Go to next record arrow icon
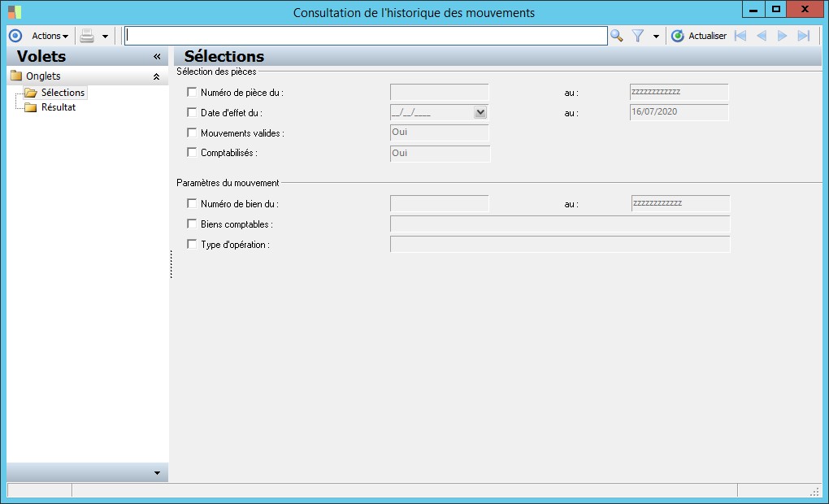The width and height of the screenshot is (829, 504). (x=782, y=36)
